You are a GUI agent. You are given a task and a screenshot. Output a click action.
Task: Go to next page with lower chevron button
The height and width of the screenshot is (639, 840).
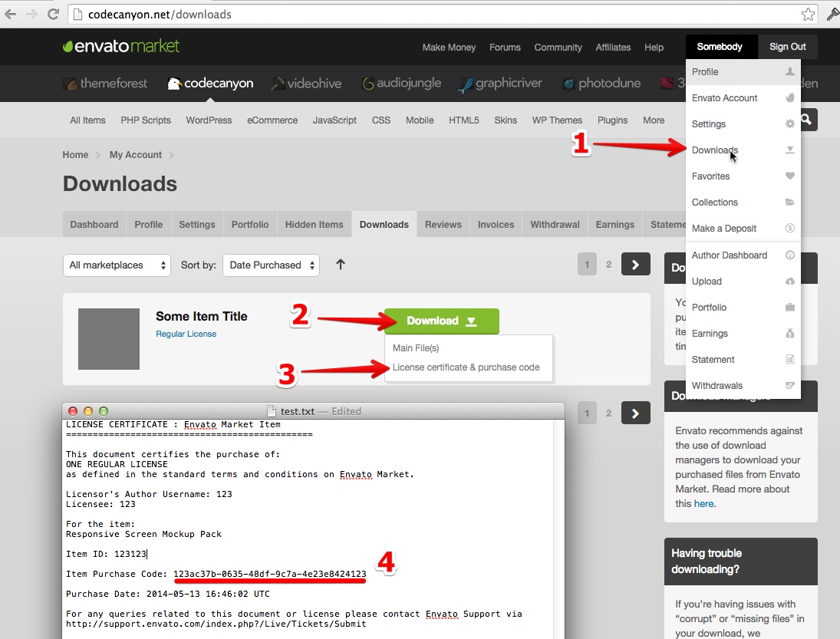[x=635, y=413]
